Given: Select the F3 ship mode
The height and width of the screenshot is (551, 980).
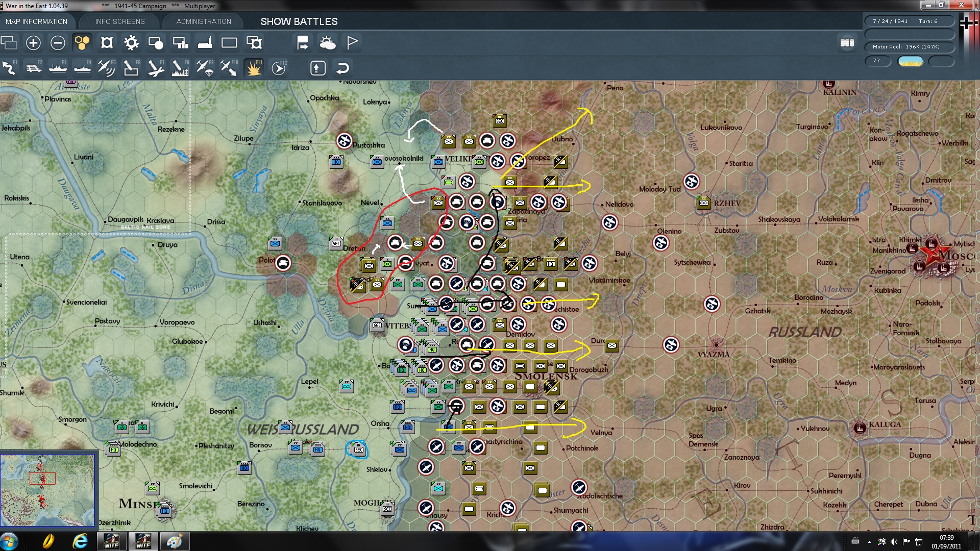Looking at the screenshot, I should click(58, 68).
